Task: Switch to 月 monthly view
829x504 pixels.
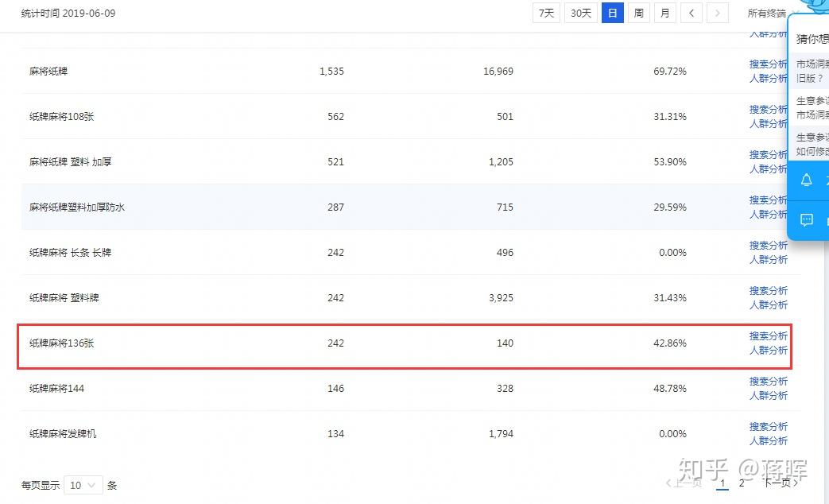Action: click(x=665, y=14)
